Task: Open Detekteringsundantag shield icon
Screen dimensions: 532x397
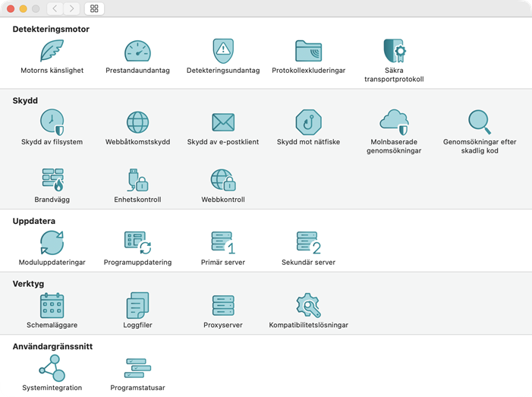Action: (223, 51)
